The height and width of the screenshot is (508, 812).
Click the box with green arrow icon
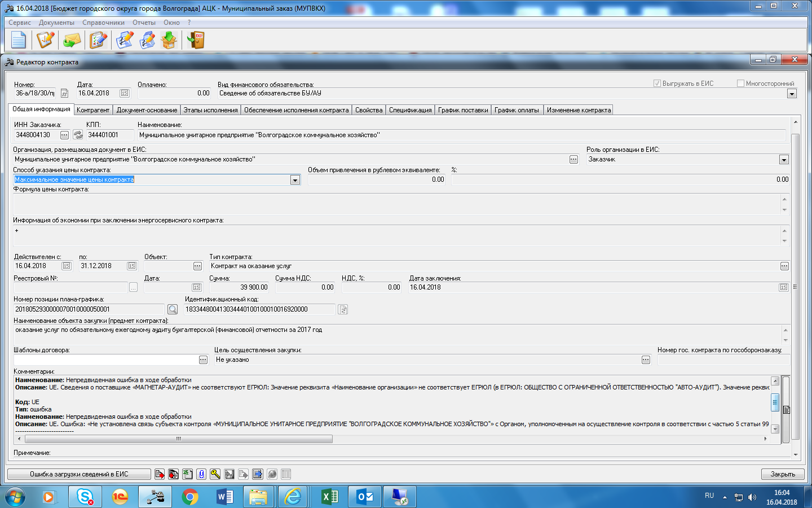click(x=169, y=40)
